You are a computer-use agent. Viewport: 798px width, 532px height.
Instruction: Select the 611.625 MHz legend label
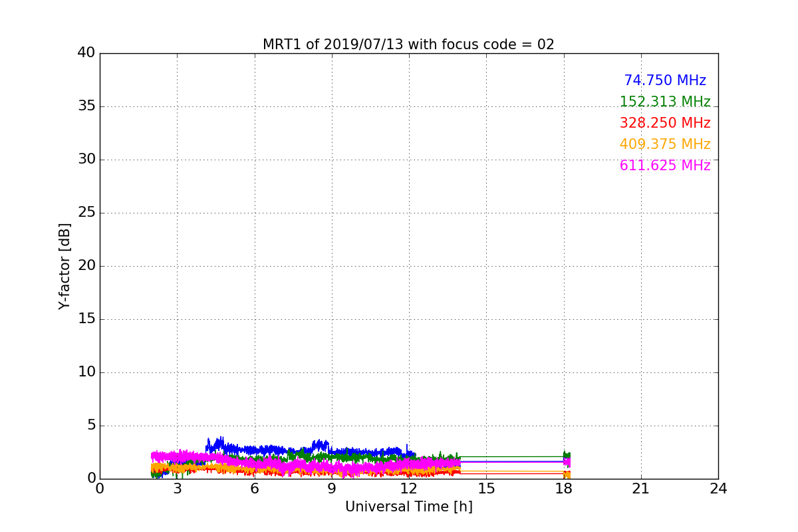665,166
